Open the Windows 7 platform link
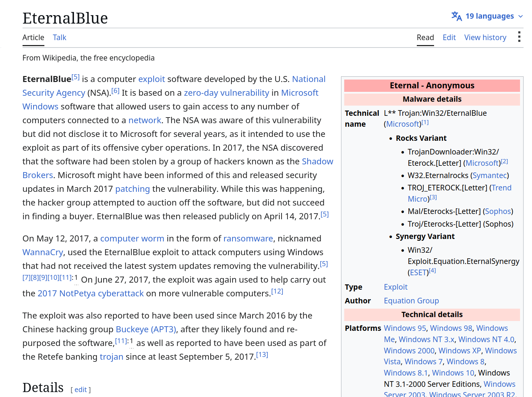532x397 pixels. tap(423, 361)
